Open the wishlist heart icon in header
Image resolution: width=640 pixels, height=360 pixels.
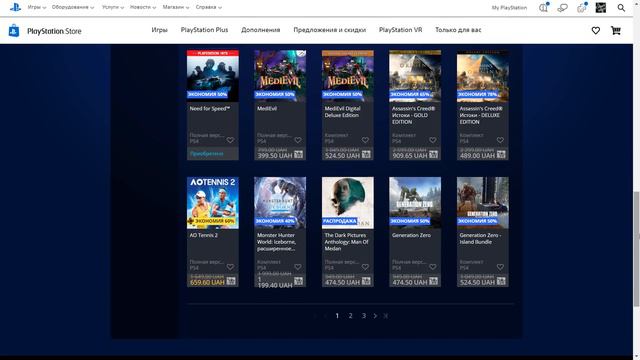click(596, 30)
